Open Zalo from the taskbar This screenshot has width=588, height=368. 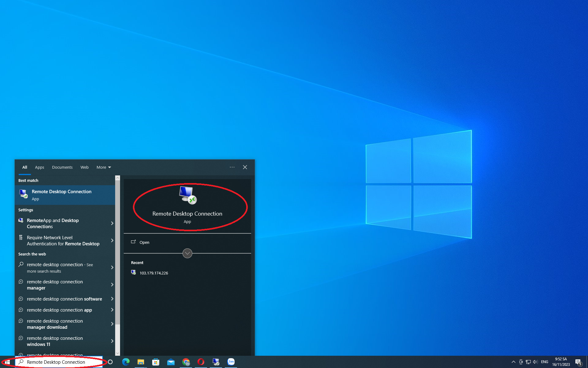[231, 362]
